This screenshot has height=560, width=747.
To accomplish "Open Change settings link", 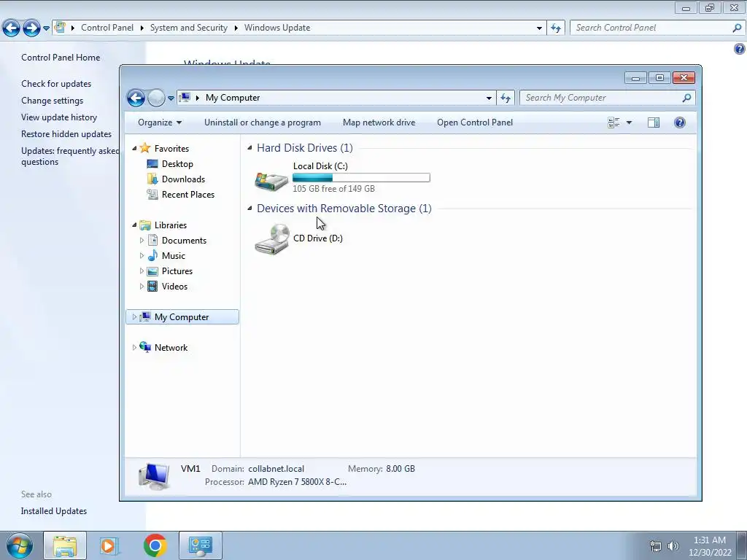I will coord(52,101).
